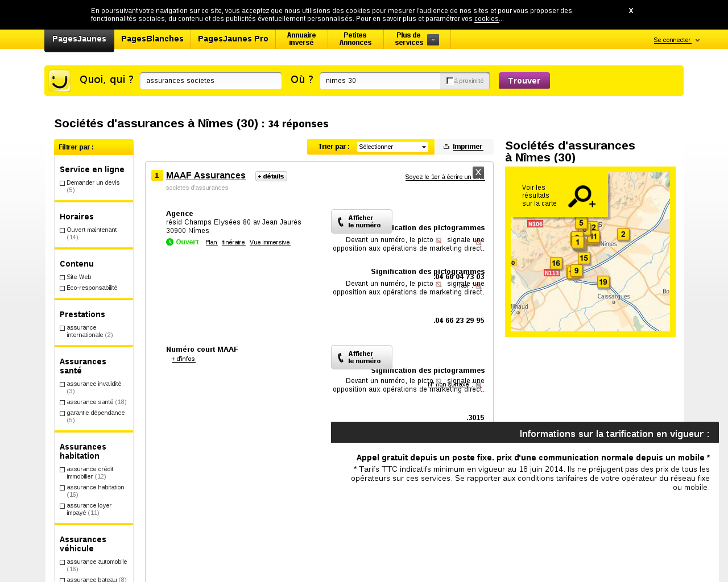Open the Vue immersive link
728x582 pixels.
(270, 243)
